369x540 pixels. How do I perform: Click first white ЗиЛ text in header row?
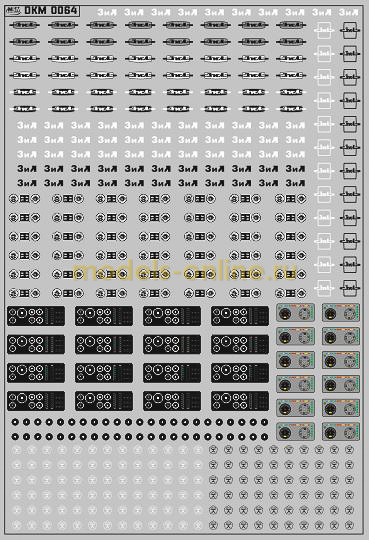click(107, 12)
